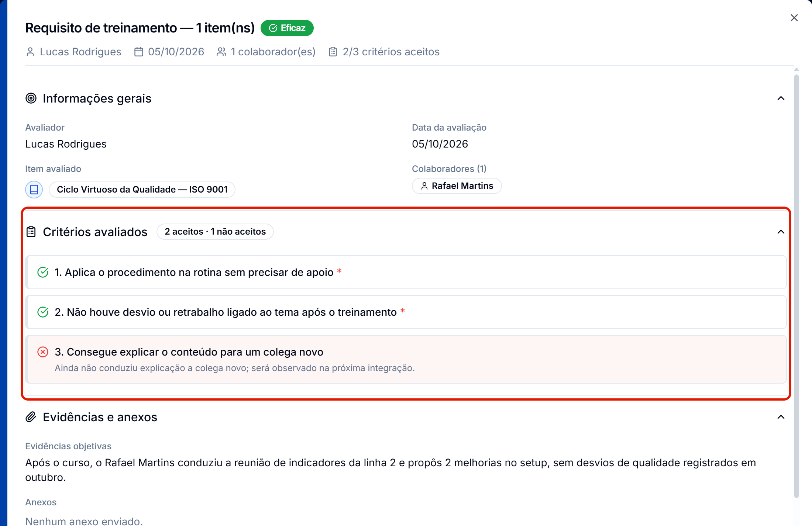Screen dimensions: 812x526
Task: Select criterion 1 Aplica o procedimento row
Action: 406,272
